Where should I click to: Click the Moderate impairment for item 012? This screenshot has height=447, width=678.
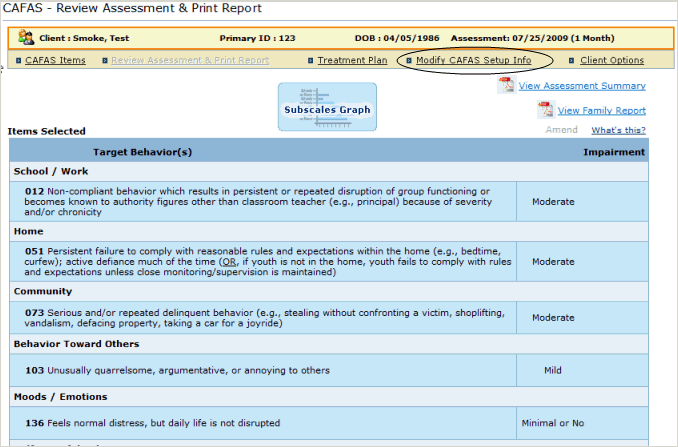(x=553, y=202)
